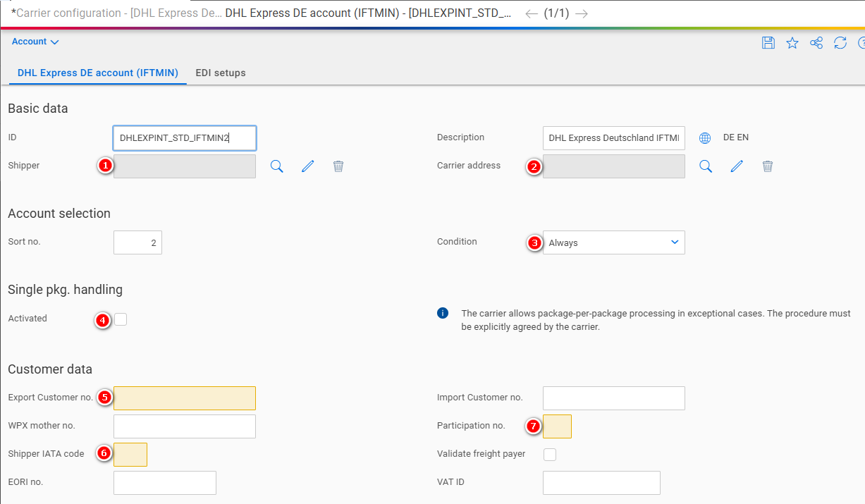Click the Save disk icon
The width and height of the screenshot is (865, 504).
click(x=768, y=43)
